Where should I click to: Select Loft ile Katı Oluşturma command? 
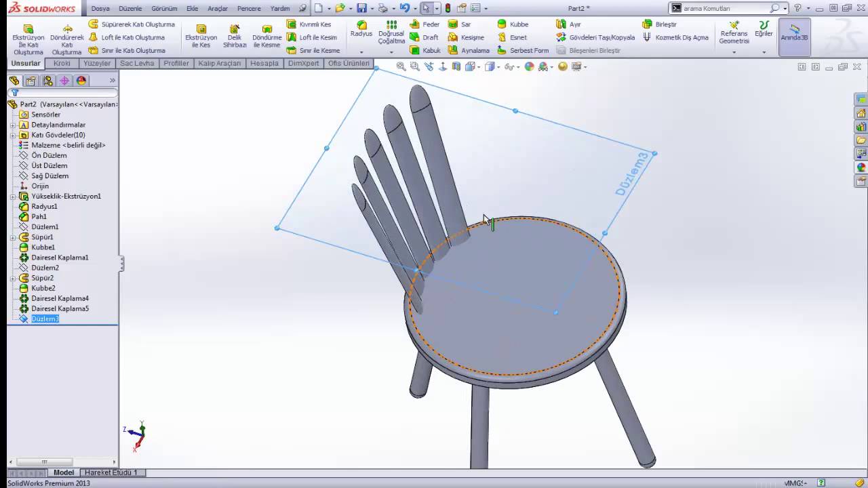click(x=127, y=37)
